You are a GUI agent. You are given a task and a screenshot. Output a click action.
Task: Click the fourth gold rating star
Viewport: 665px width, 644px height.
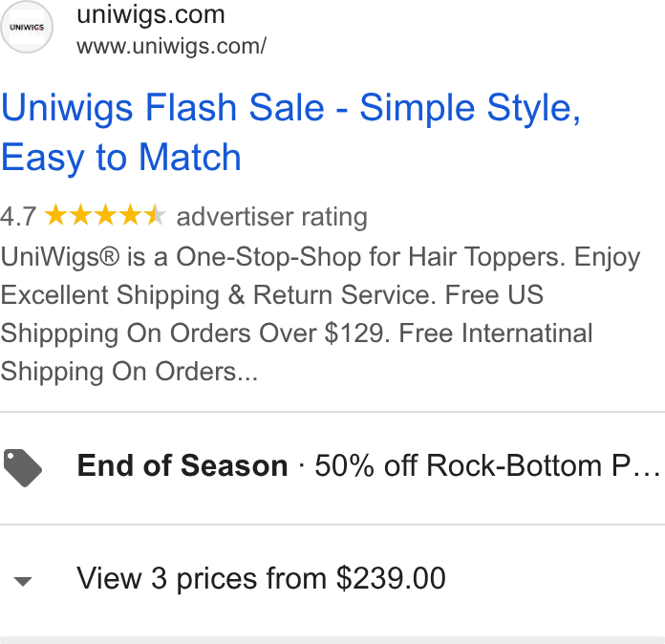(x=131, y=215)
